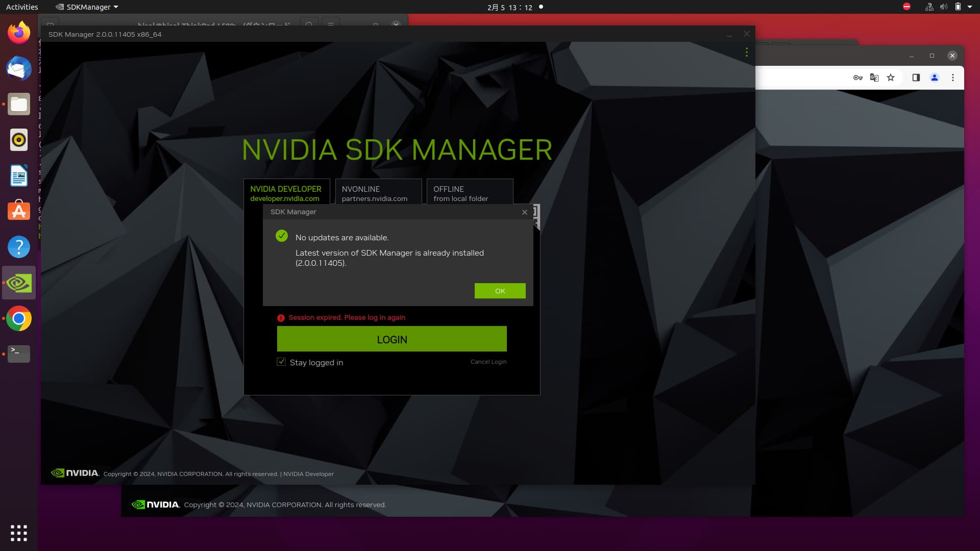Viewport: 980px width, 551px height.
Task: Open the Files manager in dock
Action: [19, 104]
